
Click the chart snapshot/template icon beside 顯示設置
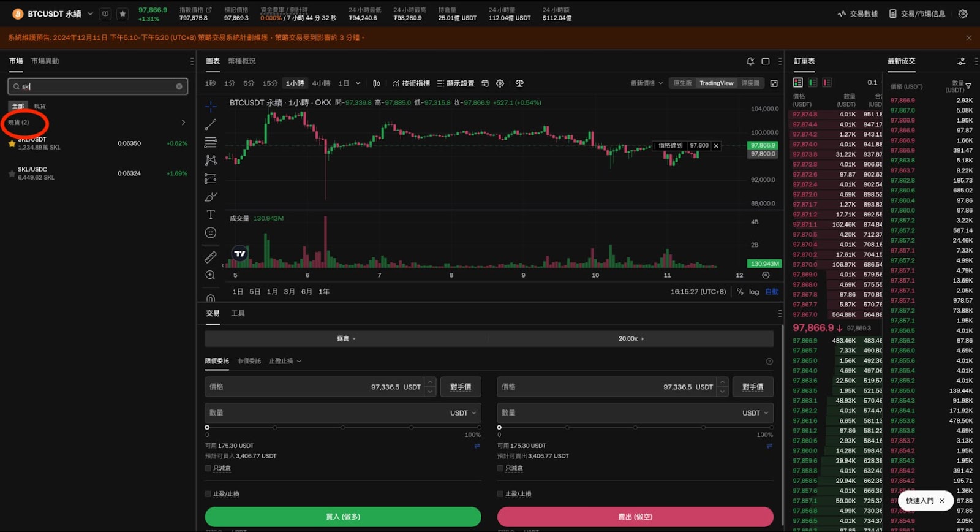point(484,83)
